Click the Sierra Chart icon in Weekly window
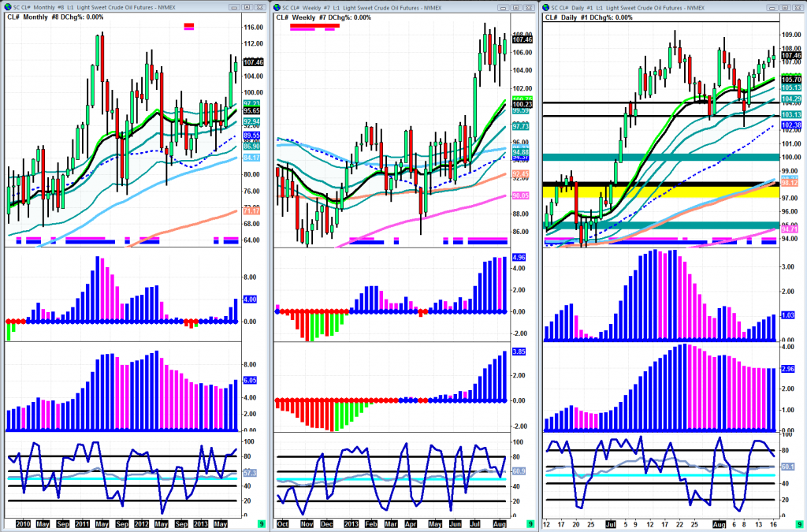This screenshot has height=532, width=807. pyautogui.click(x=278, y=7)
